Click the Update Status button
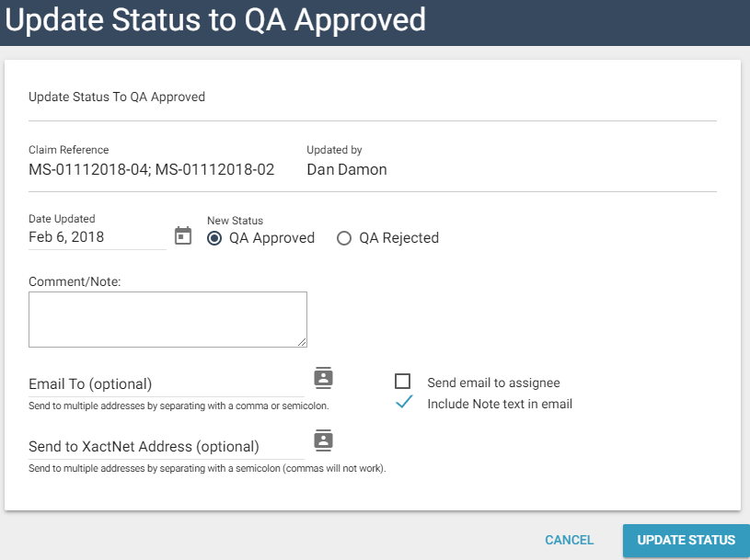Viewport: 750px width, 560px height. tap(686, 540)
